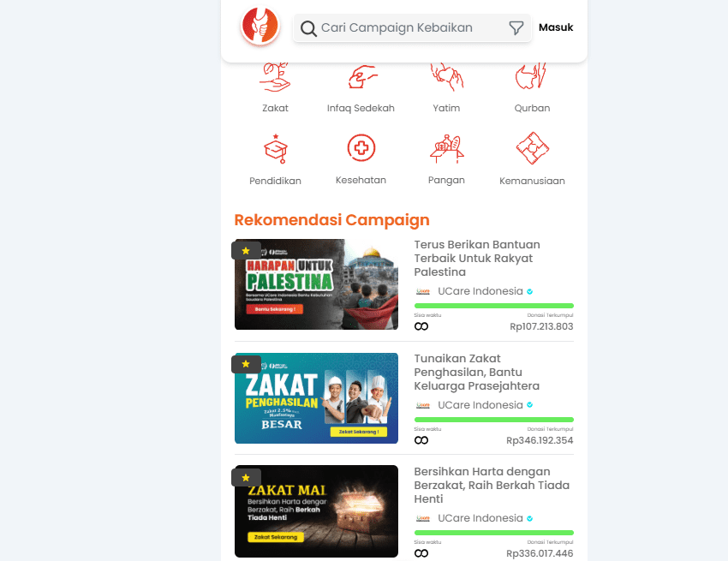Open Bersihkan Harta dengan Berzakat title
The image size is (728, 561).
tap(492, 486)
